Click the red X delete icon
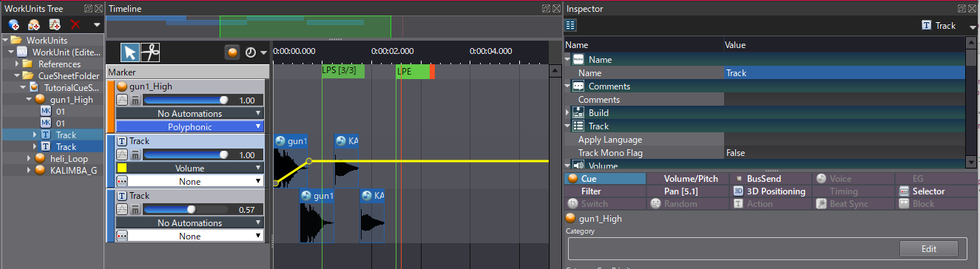This screenshot has width=980, height=269. [x=75, y=24]
